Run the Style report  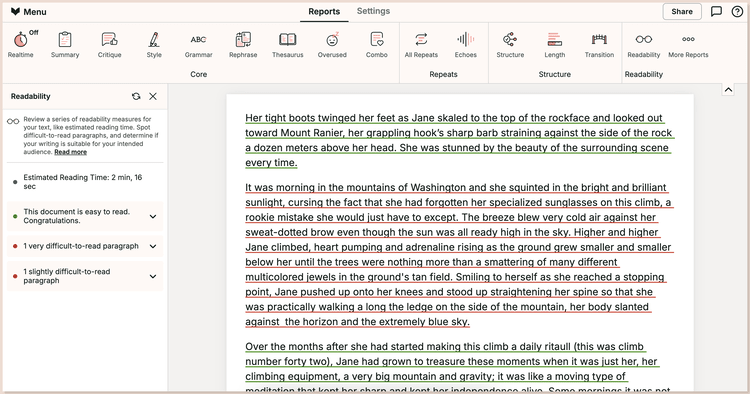[154, 45]
